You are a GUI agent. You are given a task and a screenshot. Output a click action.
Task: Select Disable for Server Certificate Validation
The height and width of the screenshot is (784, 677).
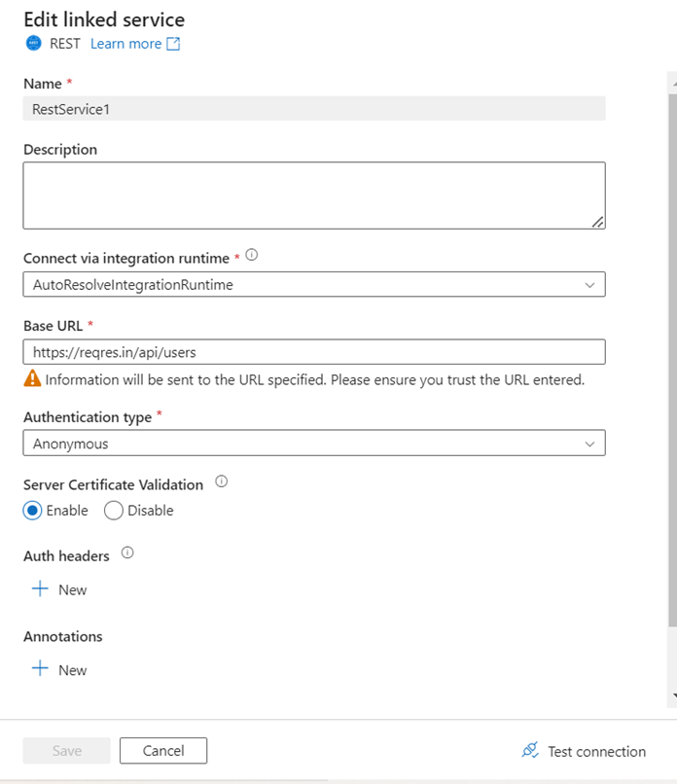(x=114, y=511)
